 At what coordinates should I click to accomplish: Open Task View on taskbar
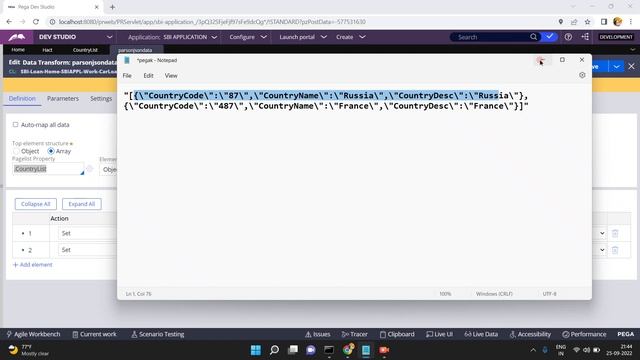(x=293, y=350)
